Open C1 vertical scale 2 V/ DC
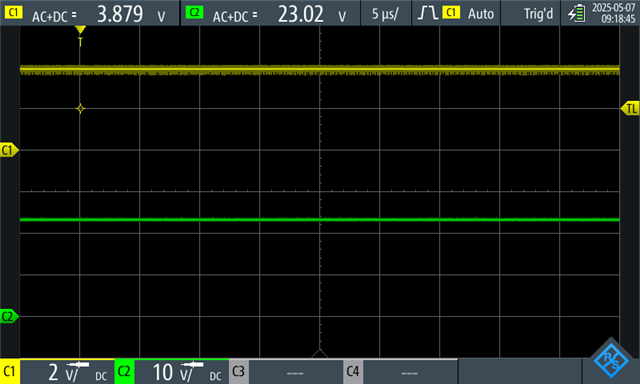 [x=67, y=372]
